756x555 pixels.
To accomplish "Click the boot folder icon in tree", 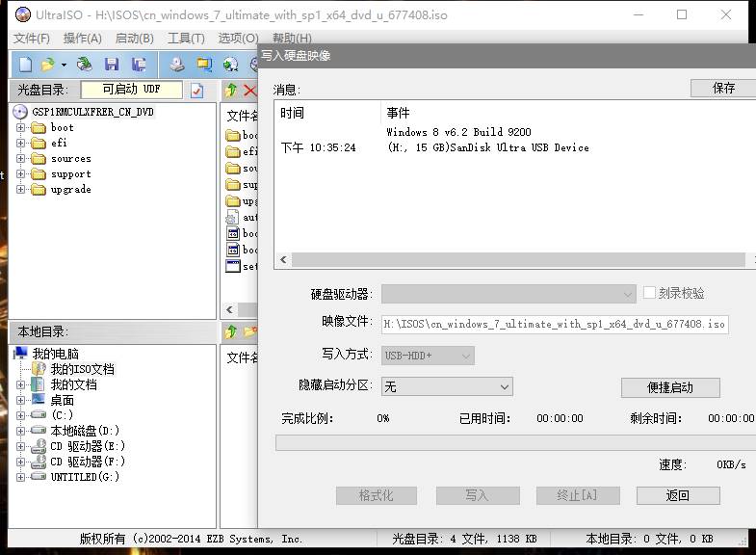I will 39,128.
